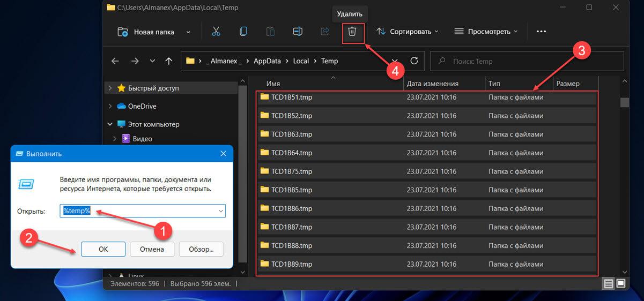The width and height of the screenshot is (644, 301).
Task: Select the TCD1B88.tmp folder row
Action: (427, 245)
